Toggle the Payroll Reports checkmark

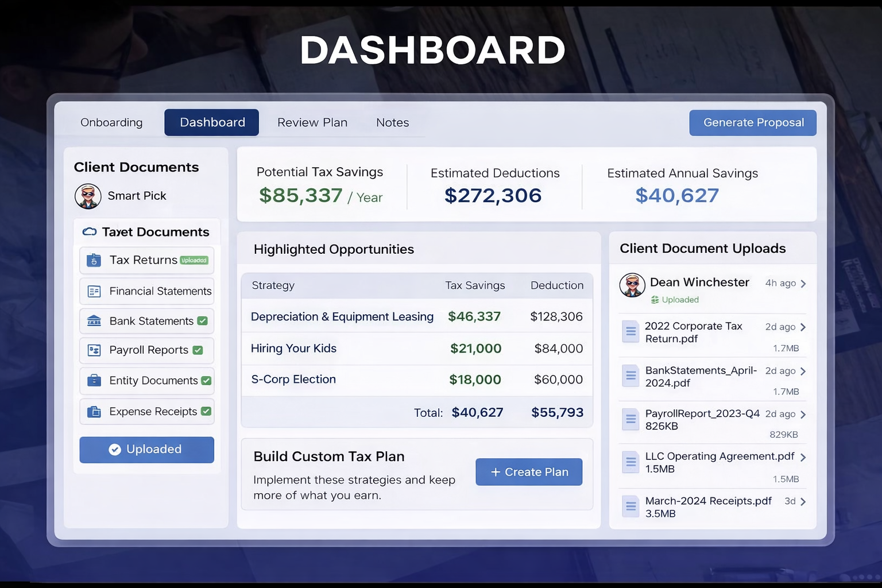tap(198, 350)
